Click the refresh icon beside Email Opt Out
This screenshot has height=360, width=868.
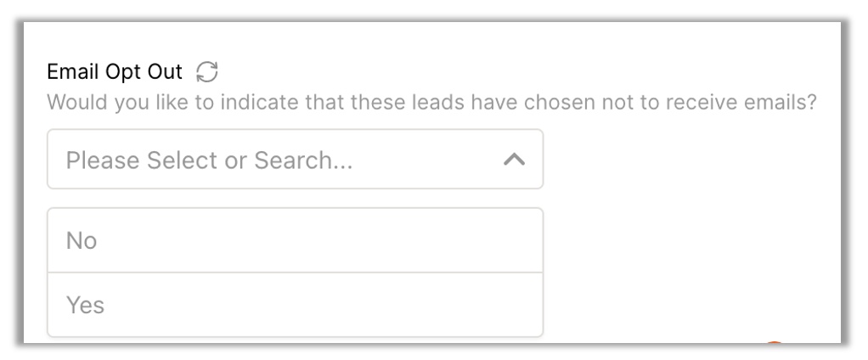(206, 70)
